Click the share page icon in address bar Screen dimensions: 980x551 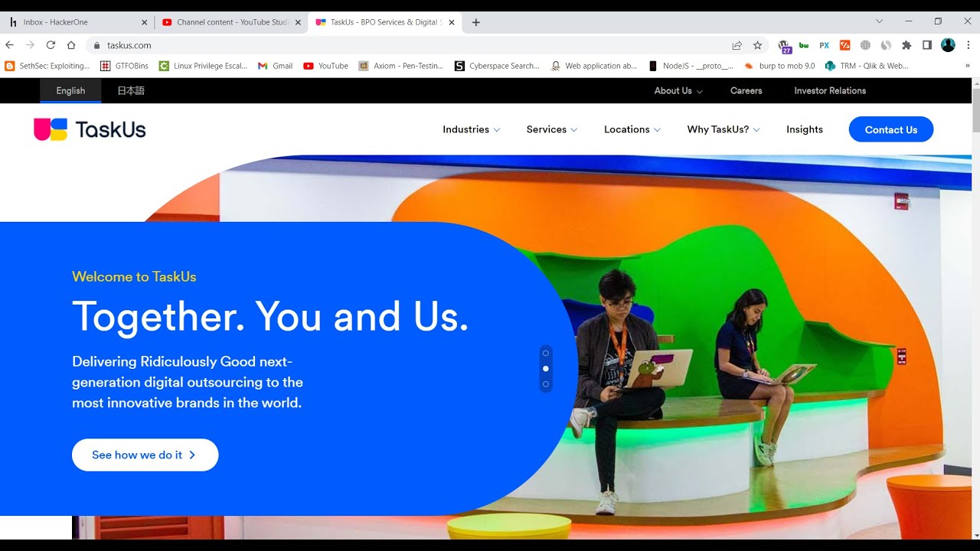pos(737,45)
